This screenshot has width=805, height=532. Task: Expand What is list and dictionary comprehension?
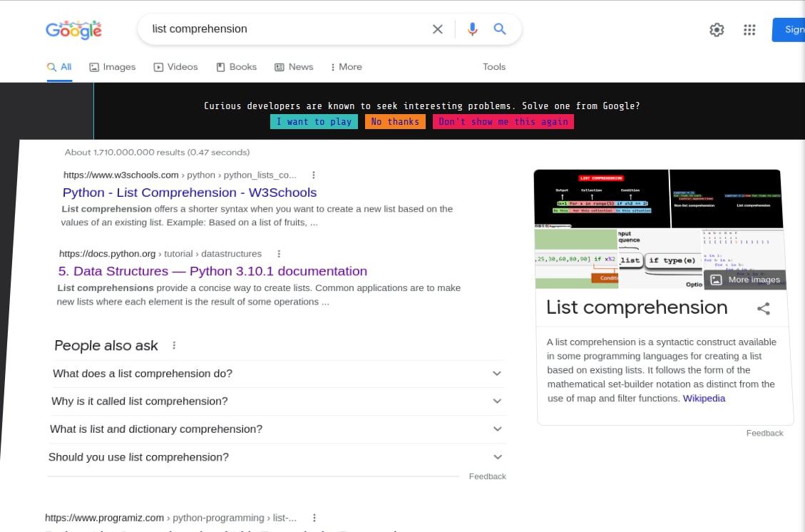[x=277, y=429]
